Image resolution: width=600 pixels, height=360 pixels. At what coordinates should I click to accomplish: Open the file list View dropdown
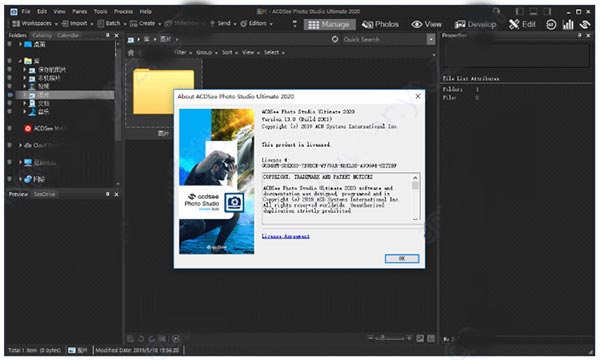pos(251,52)
